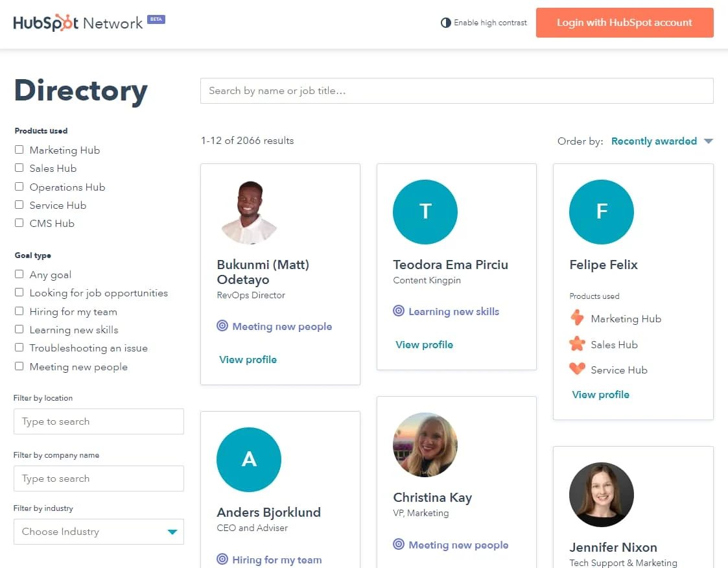Screen dimensions: 728x568
Task: Click Login with HubSpot account button
Action: pos(624,23)
